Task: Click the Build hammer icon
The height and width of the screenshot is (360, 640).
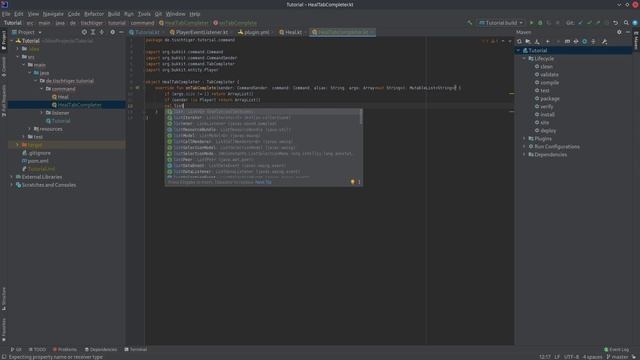Action: click(470, 23)
